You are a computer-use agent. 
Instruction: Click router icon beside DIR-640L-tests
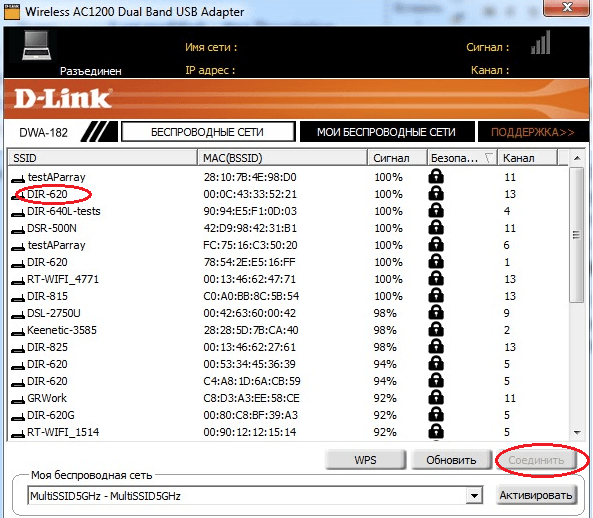tap(18, 213)
